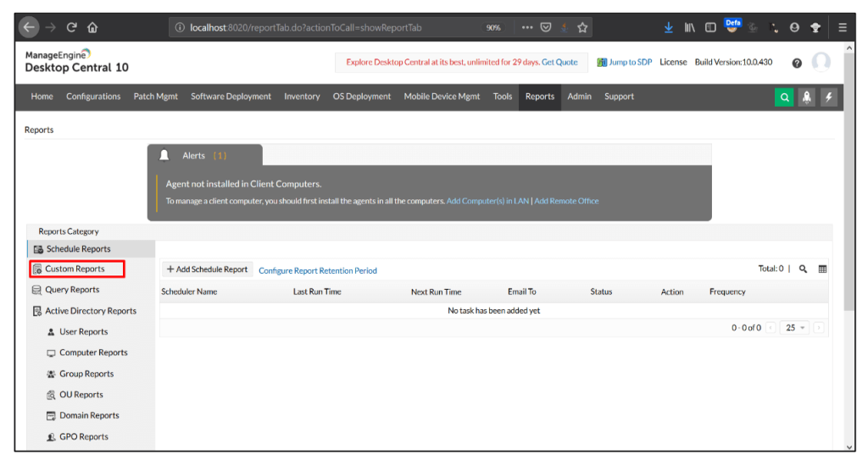Image resolution: width=868 pixels, height=466 pixels.
Task: Open the Software Deployment menu
Action: coord(231,97)
